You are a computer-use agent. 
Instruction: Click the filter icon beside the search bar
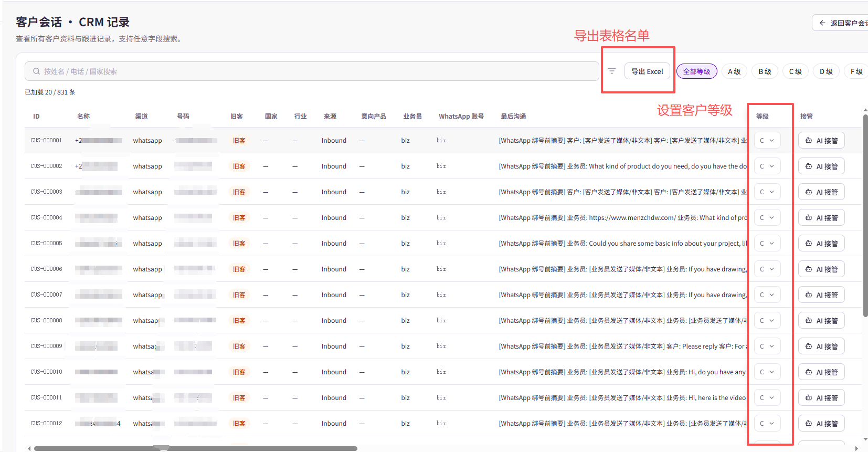[x=611, y=71]
